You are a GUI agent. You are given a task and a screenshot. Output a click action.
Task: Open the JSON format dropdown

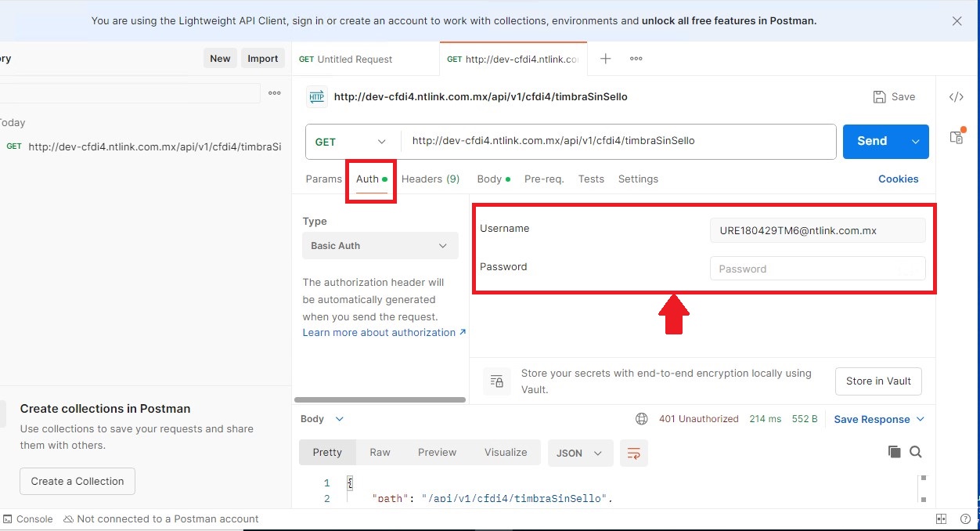(x=579, y=453)
